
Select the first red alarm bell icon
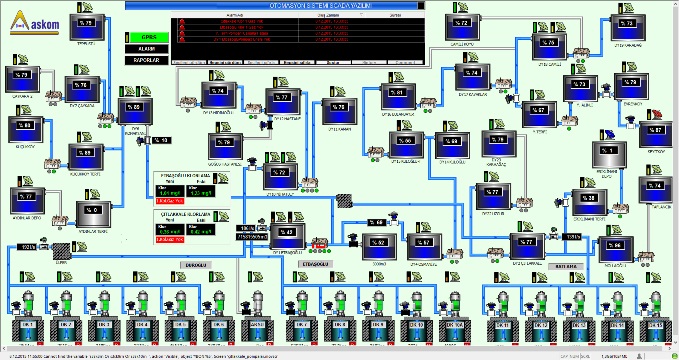(x=182, y=21)
